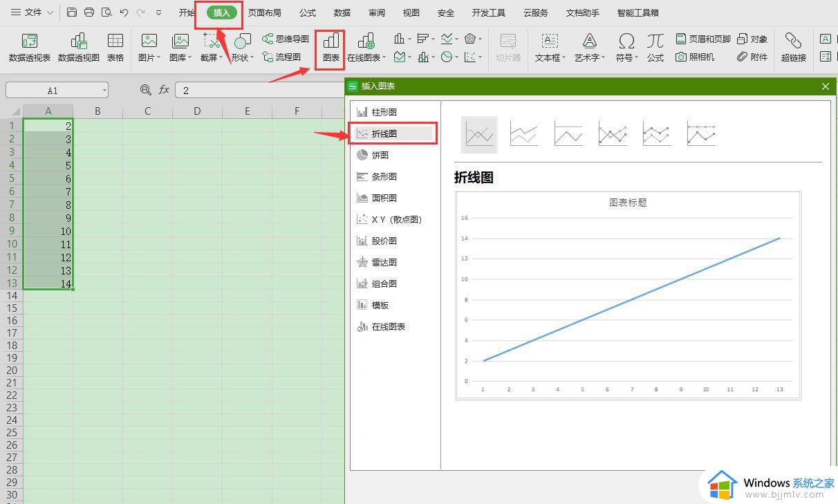The image size is (838, 504).
Task: Switch to the 数据 tab
Action: point(342,12)
